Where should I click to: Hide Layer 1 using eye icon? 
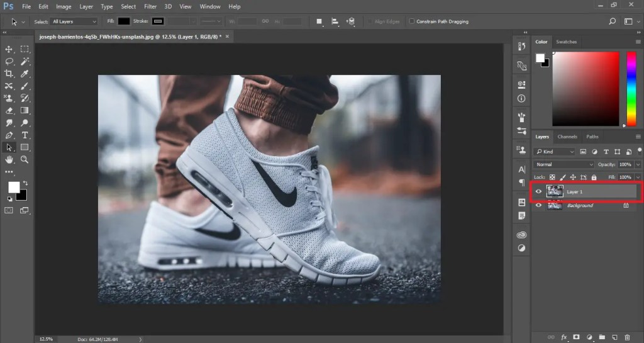pos(538,191)
